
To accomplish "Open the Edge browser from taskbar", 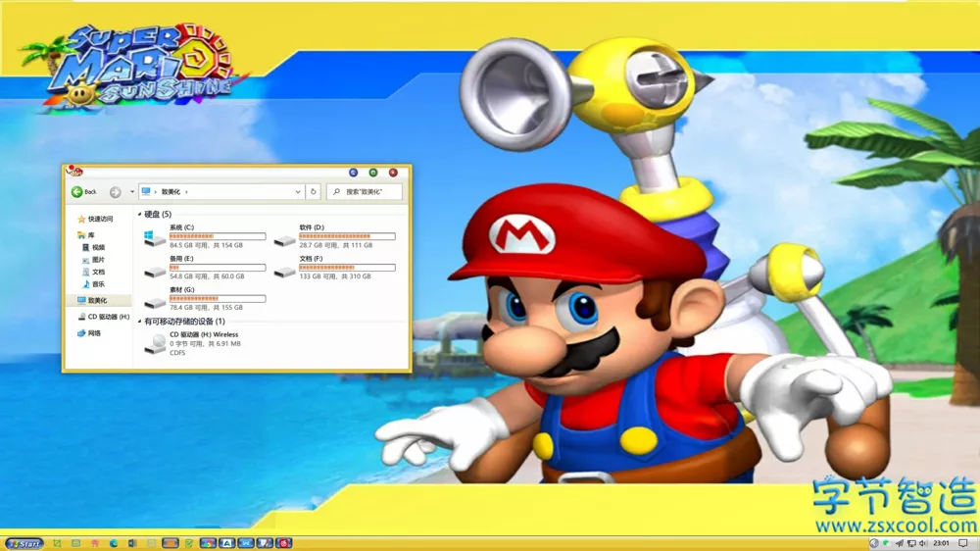I will (113, 543).
